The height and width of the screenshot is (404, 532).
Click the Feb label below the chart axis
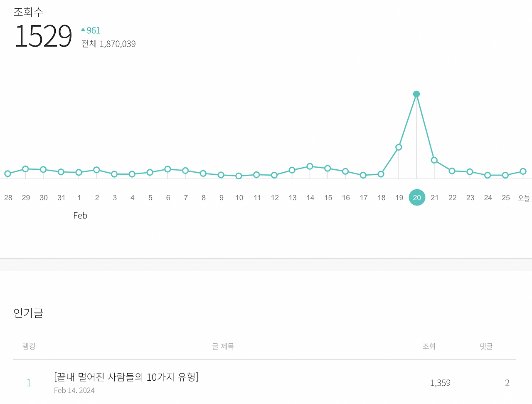tap(80, 216)
